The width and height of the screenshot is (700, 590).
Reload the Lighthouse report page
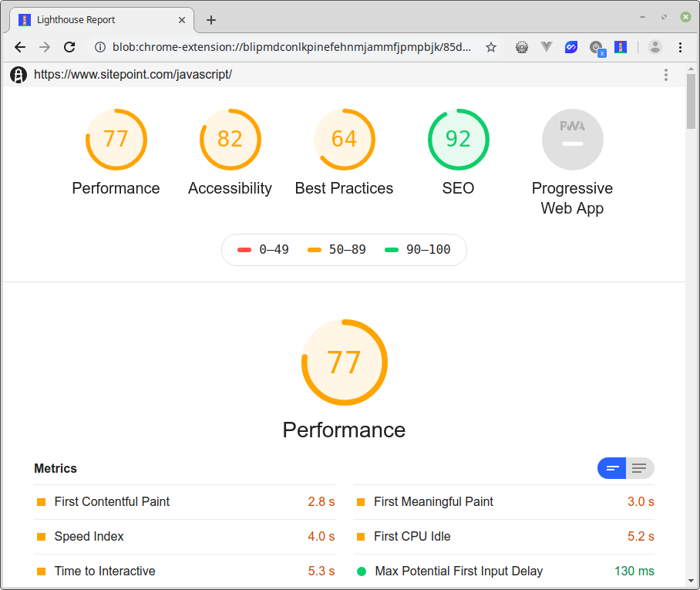(x=69, y=47)
